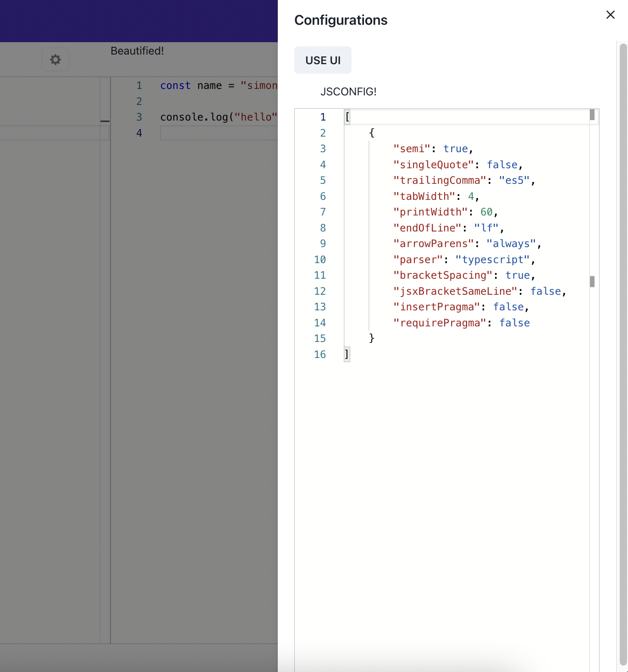
Task: Click the config editor vertical scrollbar
Action: click(592, 281)
